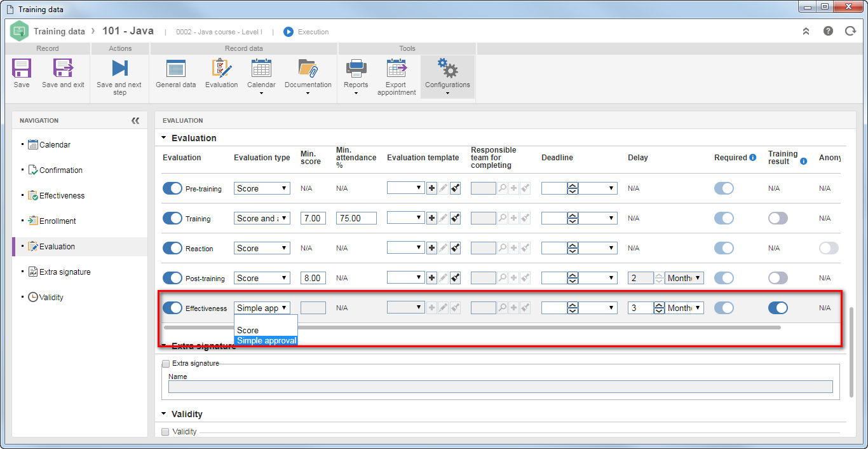Clear evaluation template in Post-training row
Image resolution: width=868 pixels, height=449 pixels.
(x=455, y=278)
